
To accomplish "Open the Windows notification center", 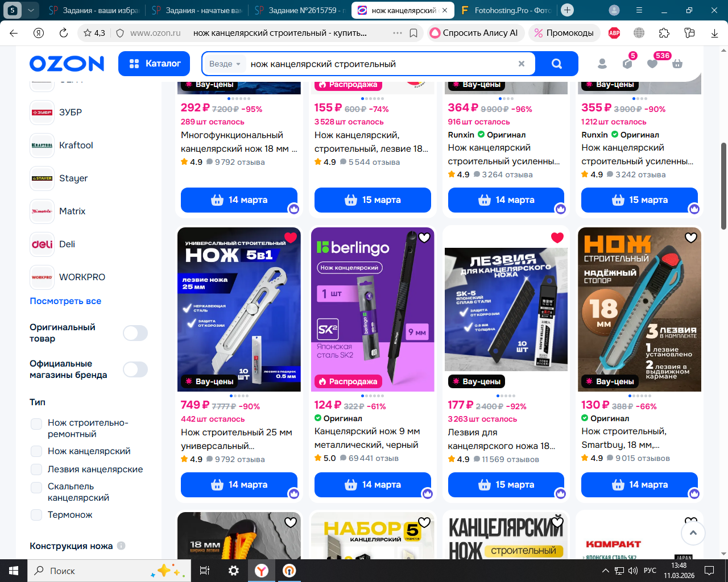I will tap(709, 571).
